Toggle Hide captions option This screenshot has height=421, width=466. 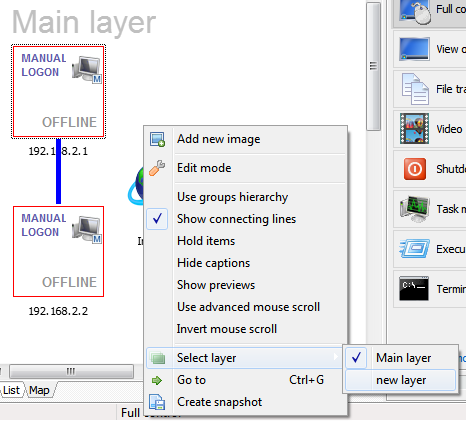[x=245, y=263]
